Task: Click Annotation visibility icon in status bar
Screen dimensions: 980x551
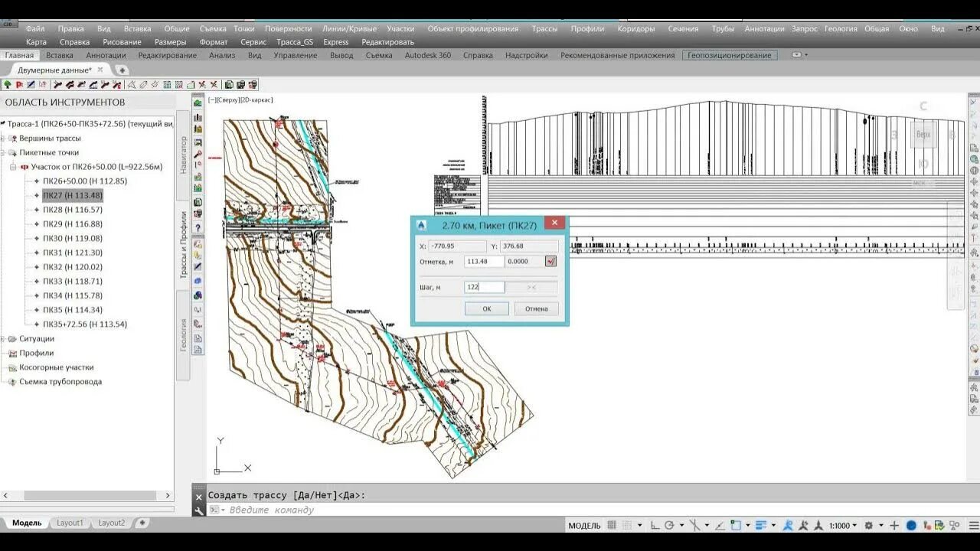Action: [788, 526]
